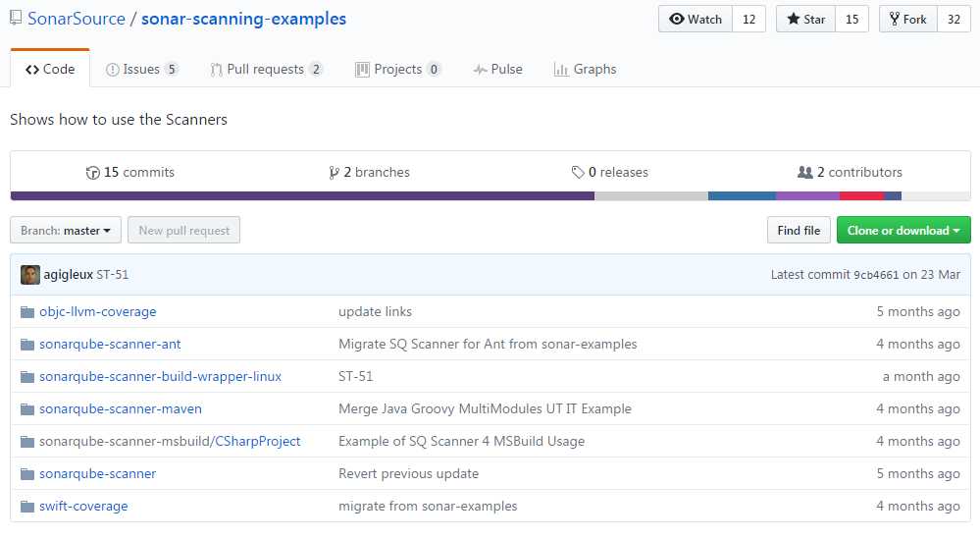The width and height of the screenshot is (980, 540).
Task: Go to the Pulse tab
Action: pos(498,70)
